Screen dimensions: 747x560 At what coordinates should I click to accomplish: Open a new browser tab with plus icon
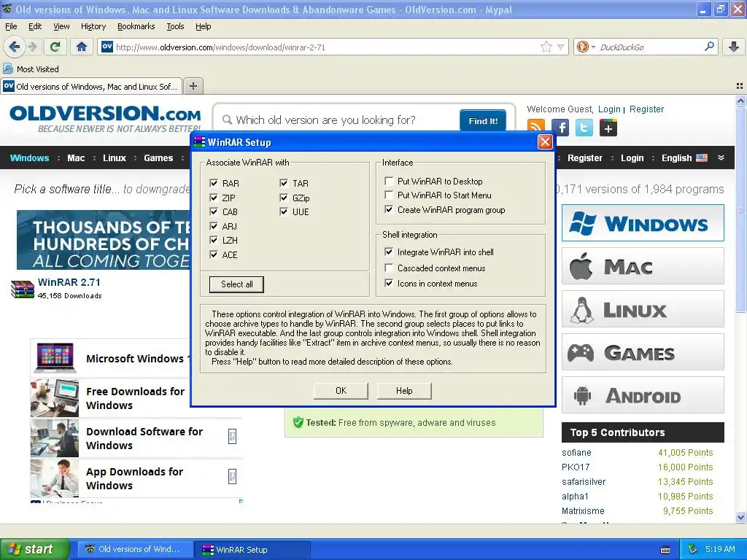(x=193, y=86)
